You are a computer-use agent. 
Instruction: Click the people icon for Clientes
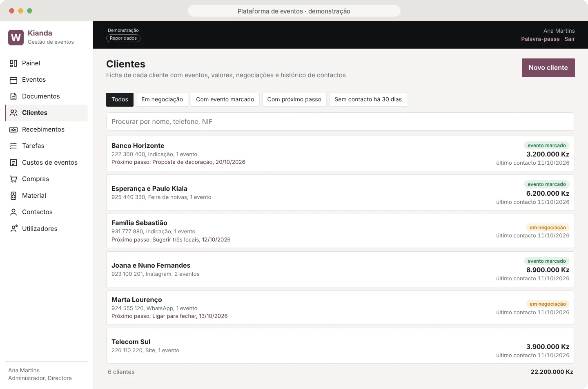pyautogui.click(x=13, y=113)
